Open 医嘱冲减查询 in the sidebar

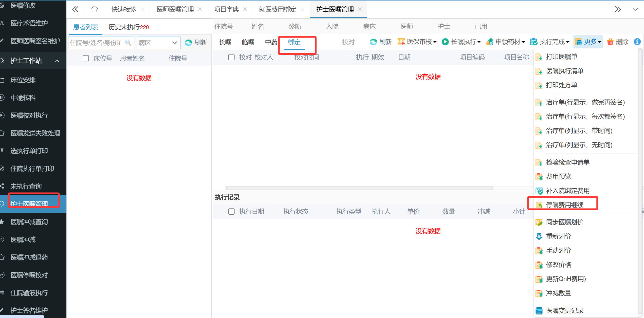(29, 222)
